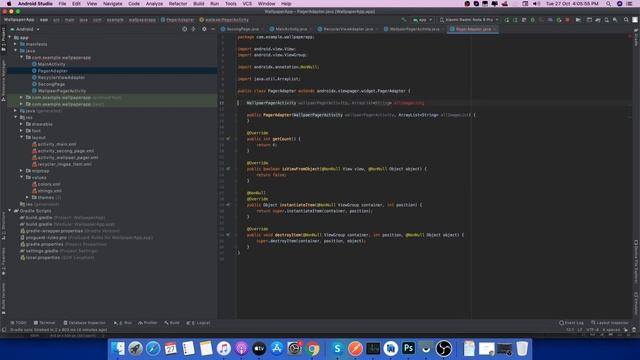
Task: Collapse the java folder
Action: click(16, 51)
